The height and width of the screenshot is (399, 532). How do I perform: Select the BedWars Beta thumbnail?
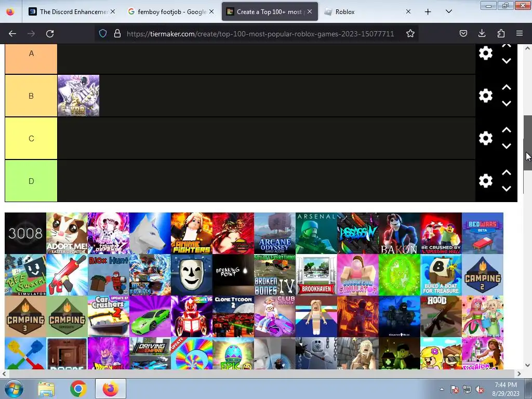(x=483, y=233)
